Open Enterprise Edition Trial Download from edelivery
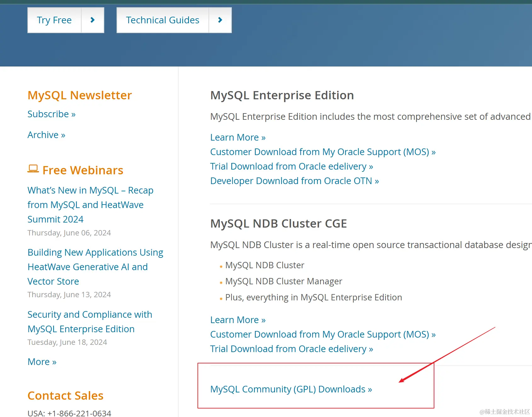 coord(291,166)
